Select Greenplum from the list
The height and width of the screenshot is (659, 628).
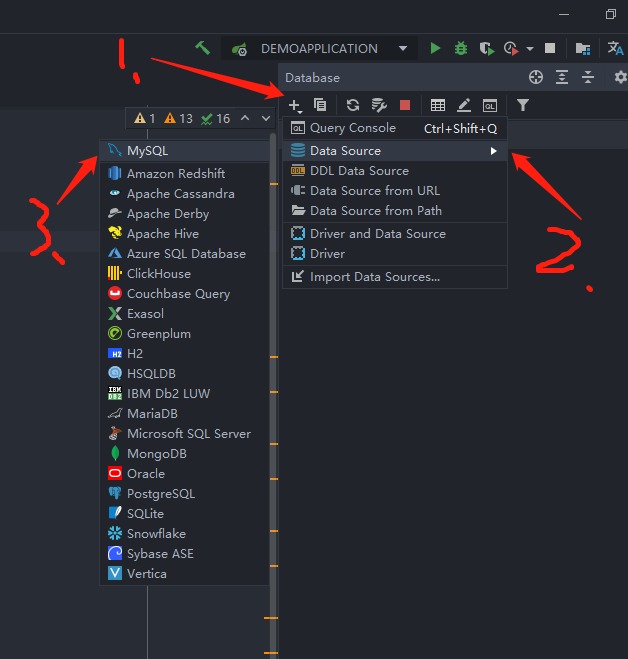click(x=185, y=334)
